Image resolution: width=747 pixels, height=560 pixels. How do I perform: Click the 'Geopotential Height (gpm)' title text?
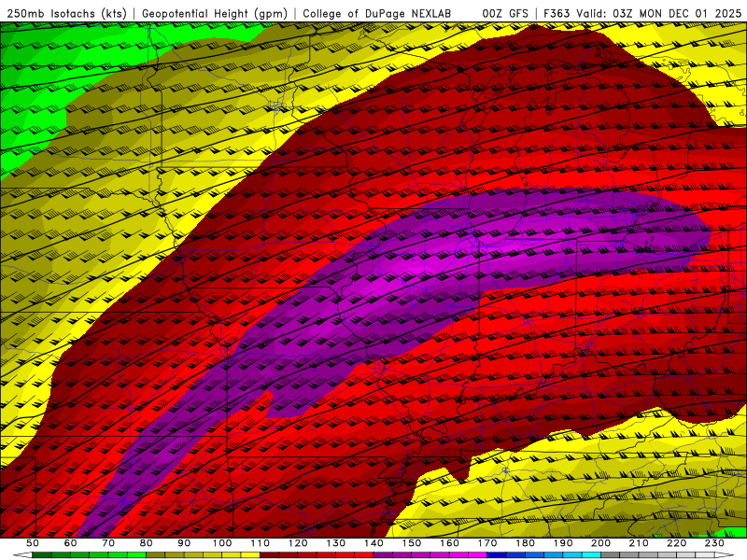215,14
